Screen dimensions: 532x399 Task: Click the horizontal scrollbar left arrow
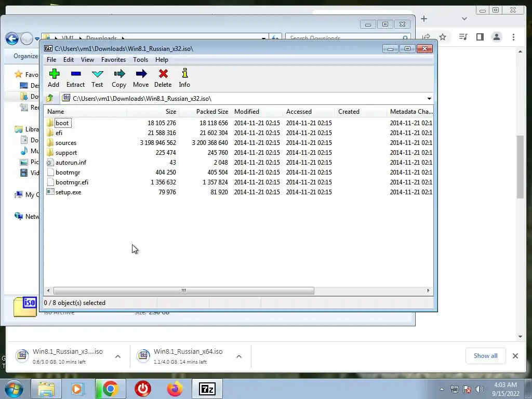pos(48,291)
